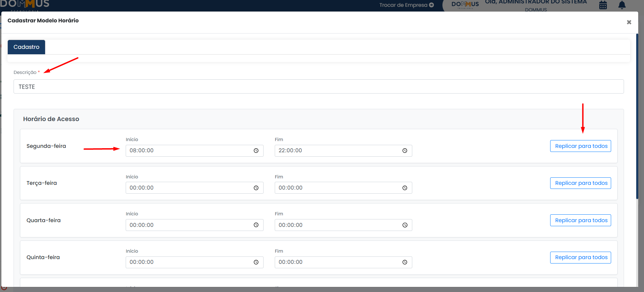The image size is (644, 292).
Task: Open clock picker for Segunda-feira Início
Action: [x=256, y=151]
